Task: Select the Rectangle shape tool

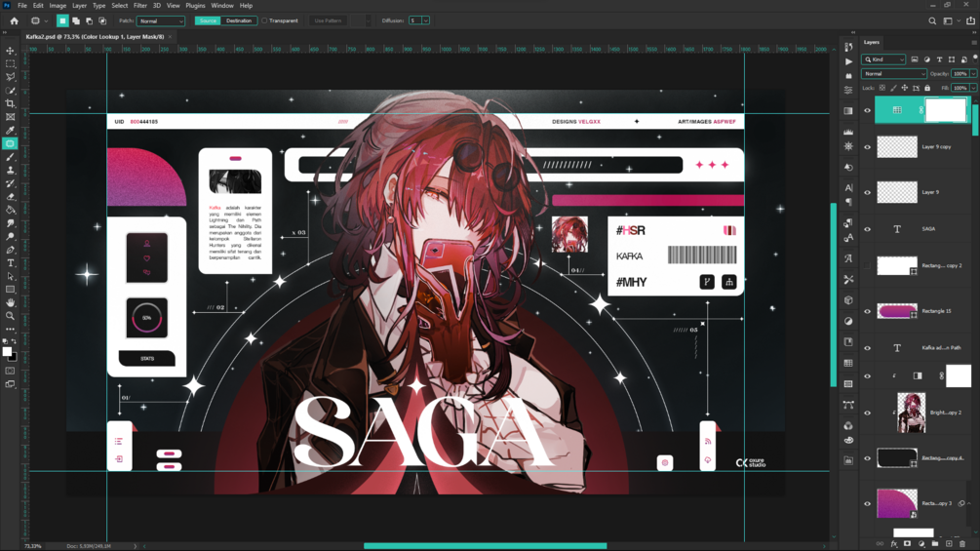Action: (10, 290)
